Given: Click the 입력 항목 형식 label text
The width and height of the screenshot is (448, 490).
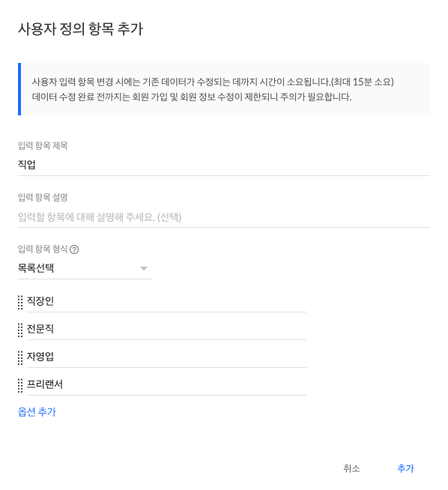Looking at the screenshot, I should click(x=43, y=249).
